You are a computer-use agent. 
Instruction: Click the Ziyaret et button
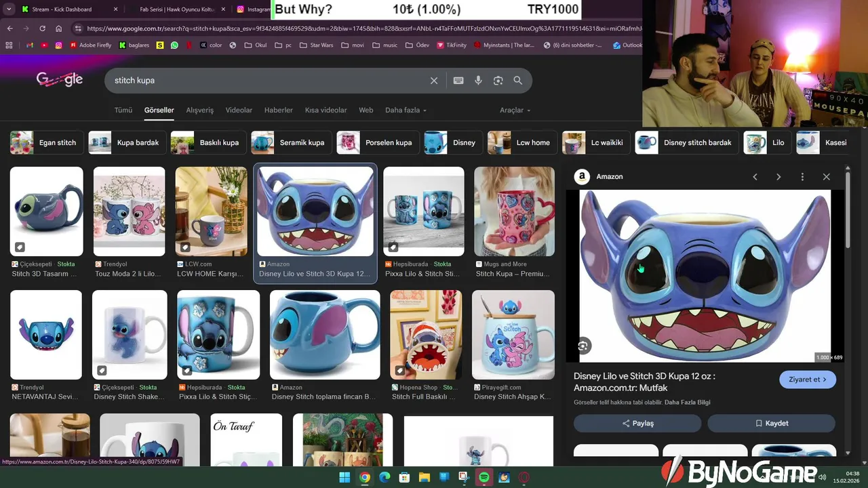click(808, 380)
